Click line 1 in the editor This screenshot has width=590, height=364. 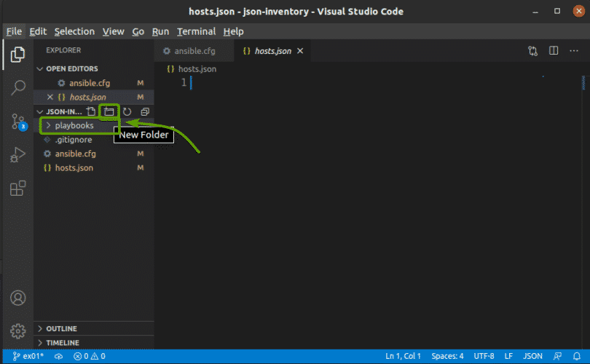click(367, 83)
